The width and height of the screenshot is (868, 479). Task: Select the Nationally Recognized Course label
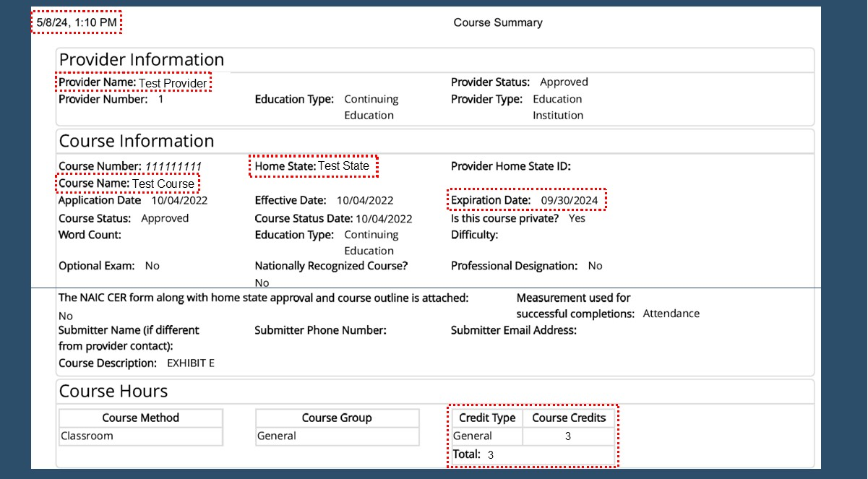coord(331,266)
